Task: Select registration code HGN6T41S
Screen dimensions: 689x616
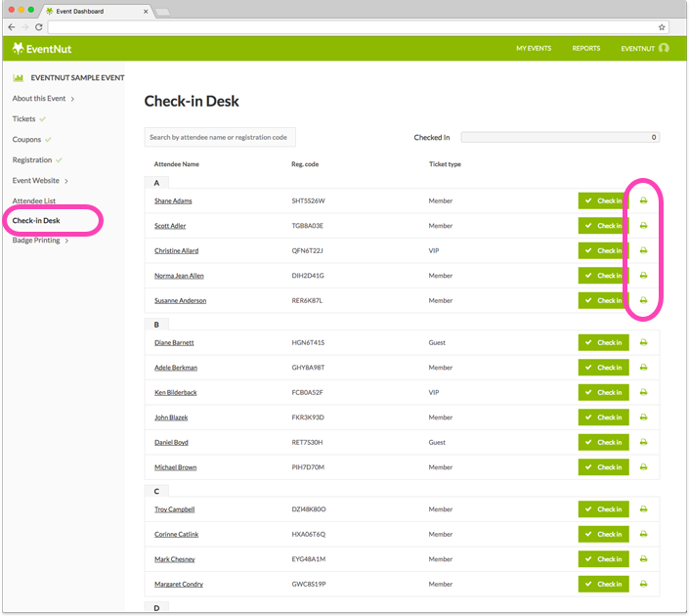Action: pyautogui.click(x=308, y=342)
